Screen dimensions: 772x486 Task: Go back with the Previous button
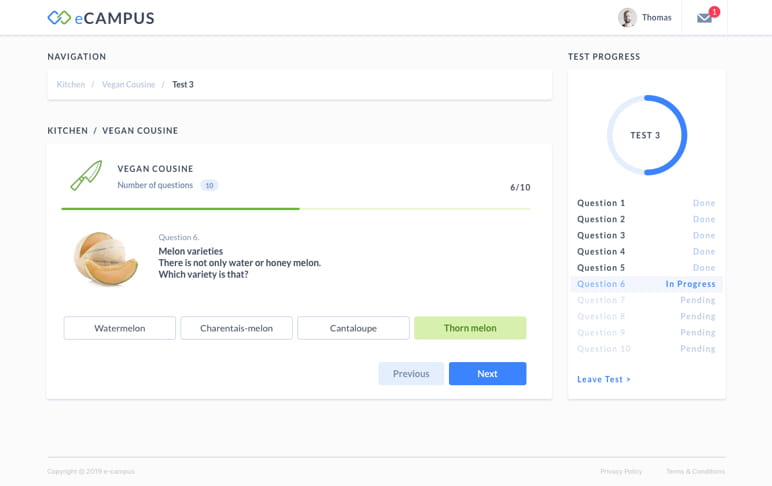tap(411, 374)
